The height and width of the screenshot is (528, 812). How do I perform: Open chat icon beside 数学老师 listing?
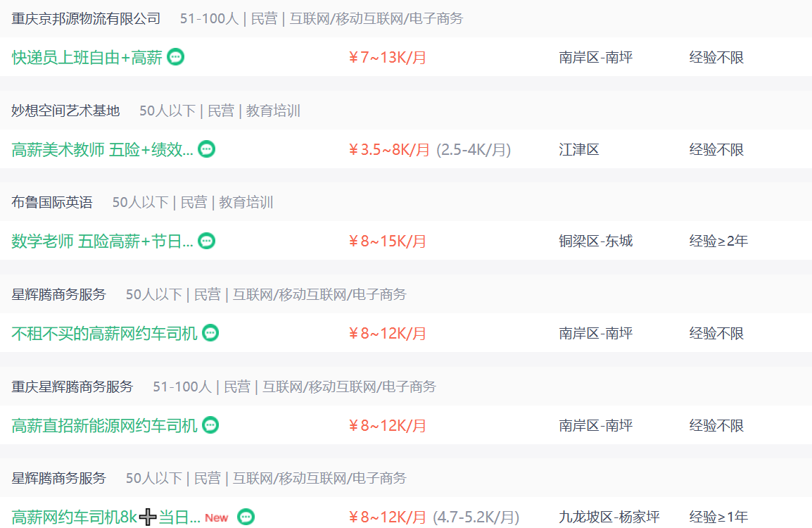coord(207,241)
